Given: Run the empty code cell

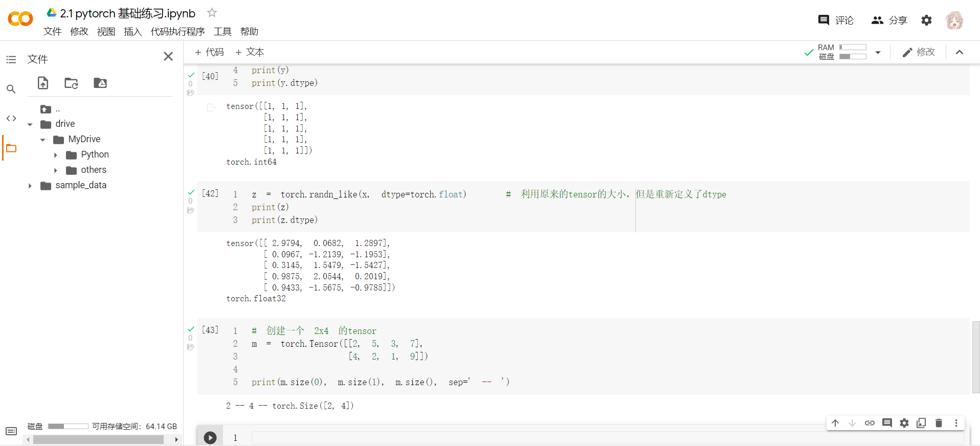Looking at the screenshot, I should click(210, 437).
